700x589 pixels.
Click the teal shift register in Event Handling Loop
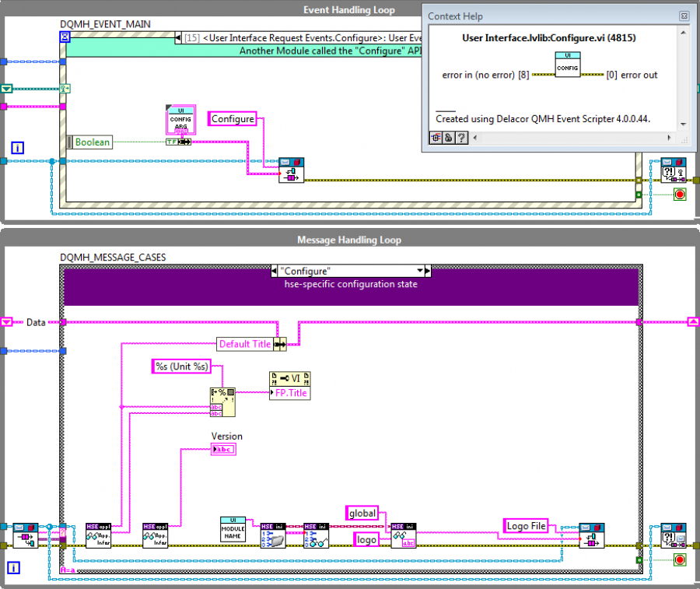6,89
